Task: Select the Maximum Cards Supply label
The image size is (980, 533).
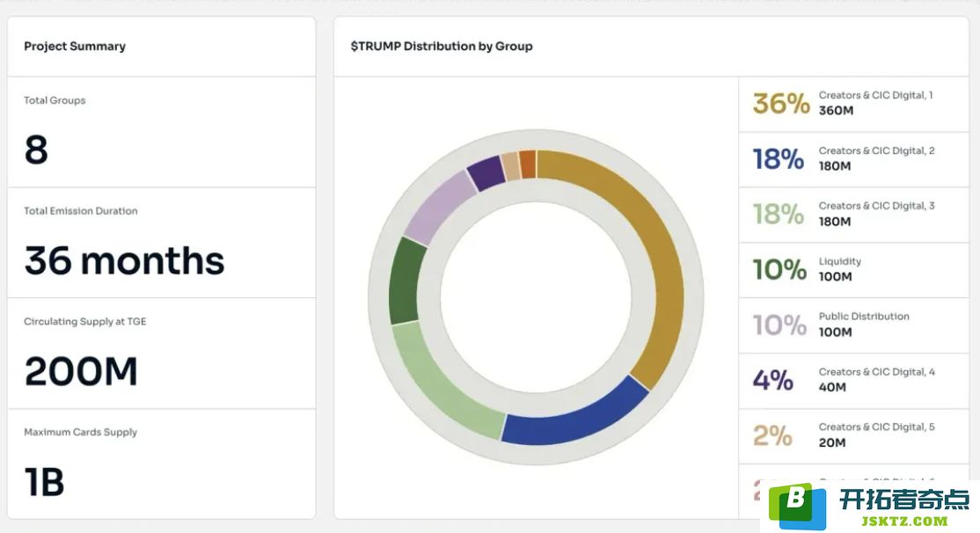Action: pos(80,432)
